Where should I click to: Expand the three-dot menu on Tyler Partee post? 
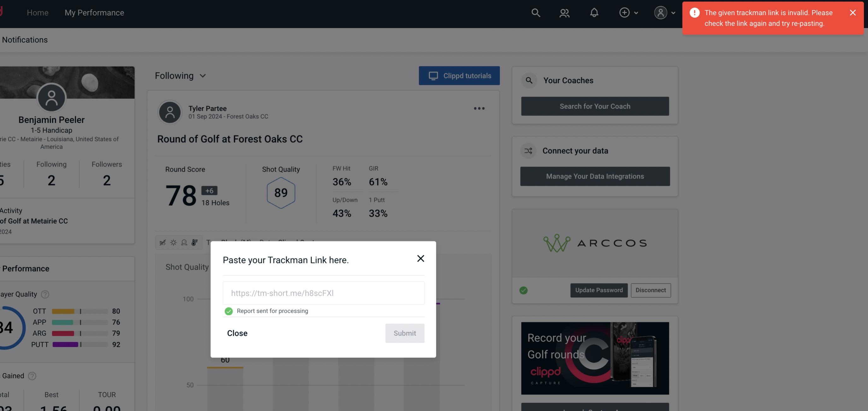[x=479, y=108]
